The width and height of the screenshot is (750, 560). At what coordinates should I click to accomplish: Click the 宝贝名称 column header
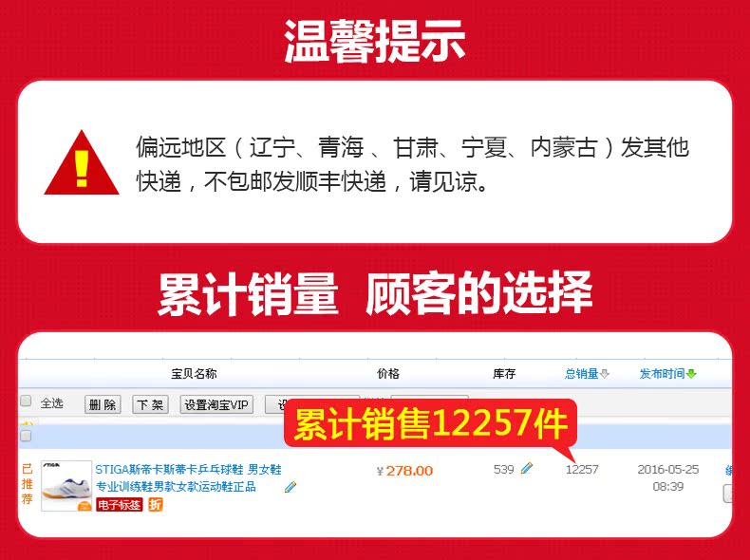[194, 374]
